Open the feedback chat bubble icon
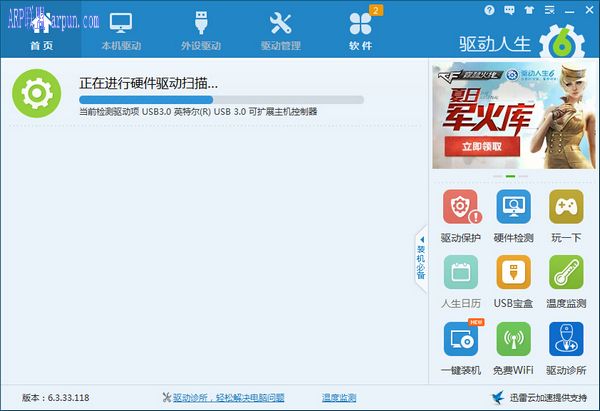The width and height of the screenshot is (600, 411). (509, 10)
